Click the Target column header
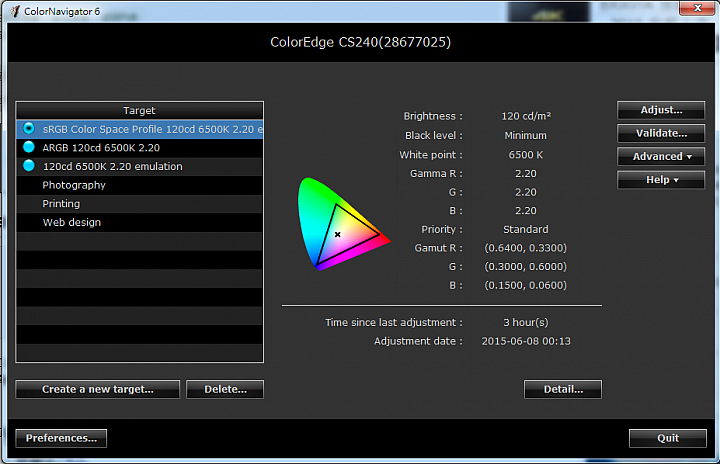The height and width of the screenshot is (464, 720). [x=140, y=111]
